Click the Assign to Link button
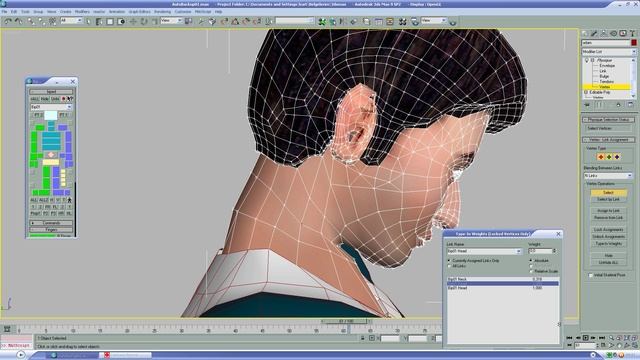Image resolution: width=640 pixels, height=360 pixels. tap(608, 211)
